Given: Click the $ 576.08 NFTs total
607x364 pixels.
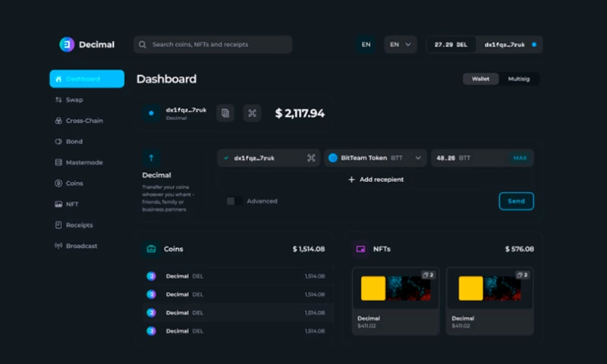Looking at the screenshot, I should click(x=520, y=249).
